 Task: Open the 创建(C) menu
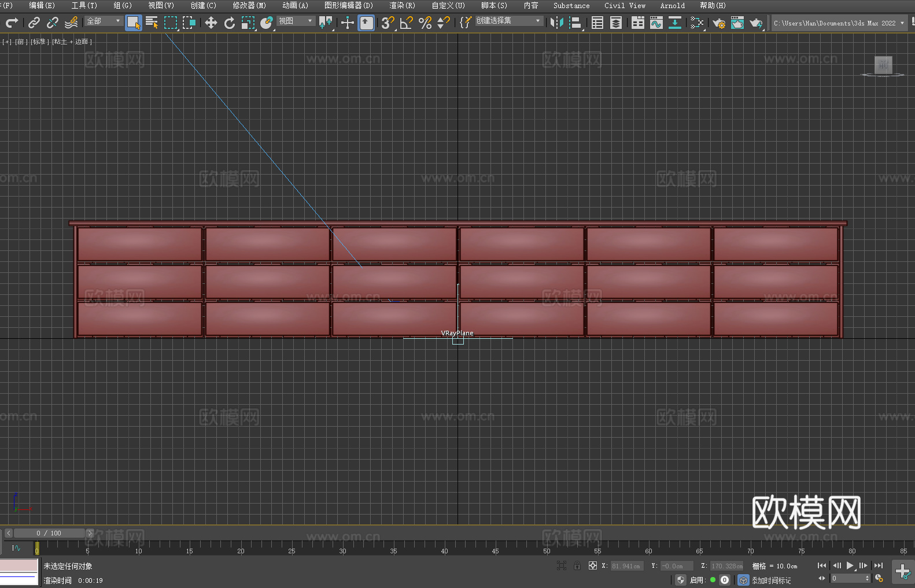pyautogui.click(x=203, y=5)
